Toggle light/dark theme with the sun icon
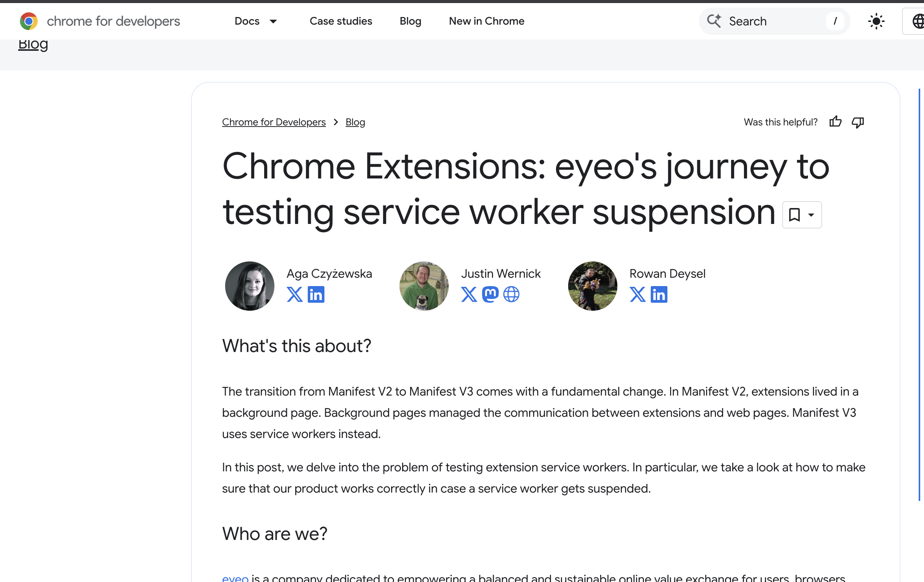 click(x=876, y=21)
